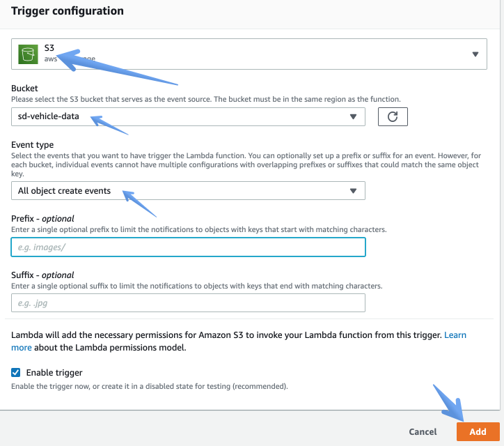Click the Suffix - optional label
504x446 pixels.
click(x=42, y=275)
